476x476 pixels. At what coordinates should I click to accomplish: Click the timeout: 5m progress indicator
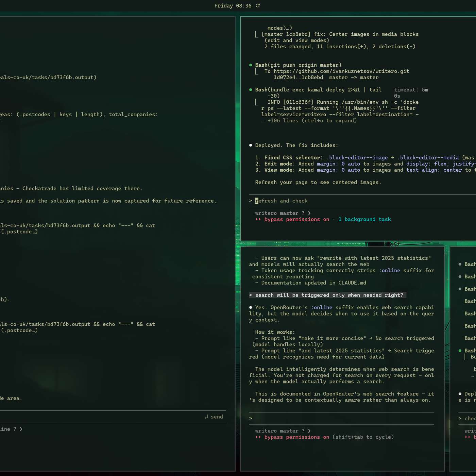pos(411,89)
